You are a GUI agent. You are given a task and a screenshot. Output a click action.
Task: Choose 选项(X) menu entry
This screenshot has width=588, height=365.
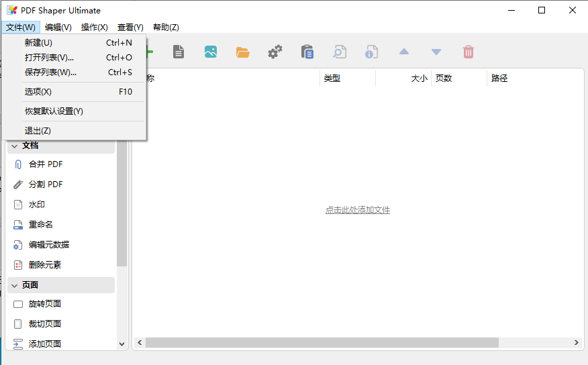click(75, 92)
